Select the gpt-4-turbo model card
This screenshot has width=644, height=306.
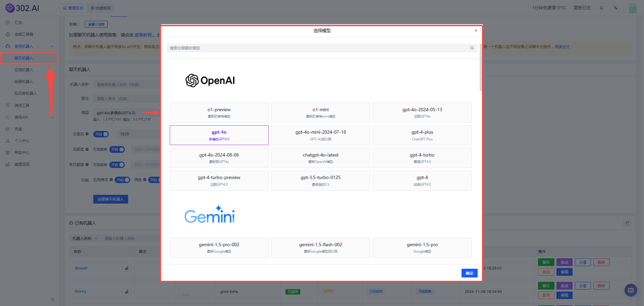coord(422,158)
